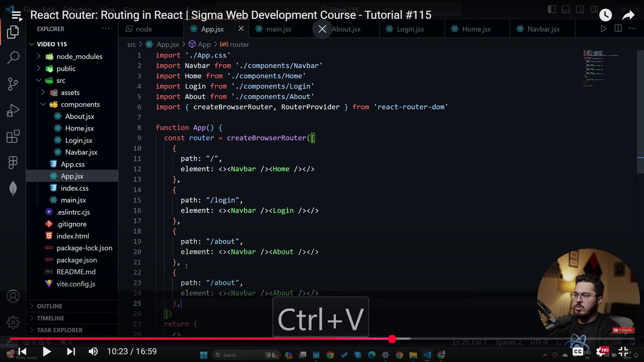Click the Split Editor icon

(618, 29)
